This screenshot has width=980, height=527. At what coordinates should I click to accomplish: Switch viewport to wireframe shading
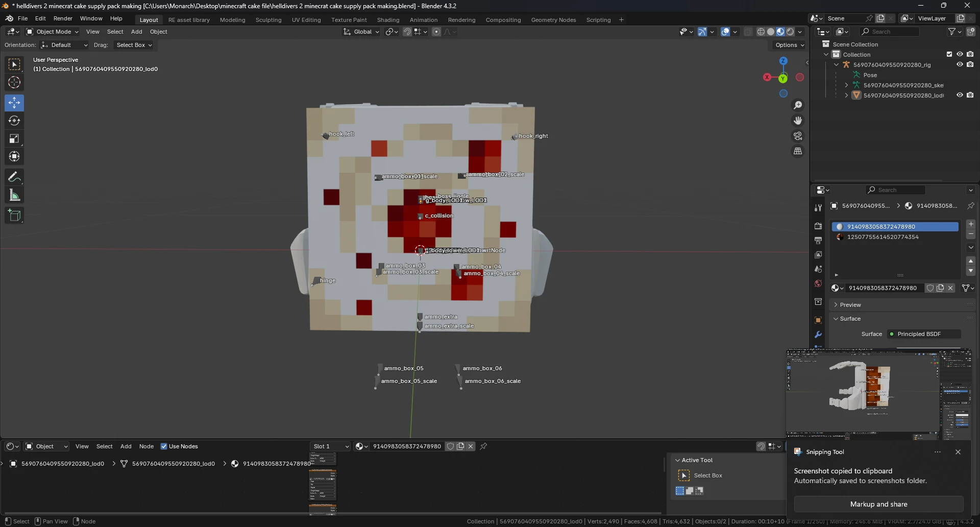click(761, 32)
